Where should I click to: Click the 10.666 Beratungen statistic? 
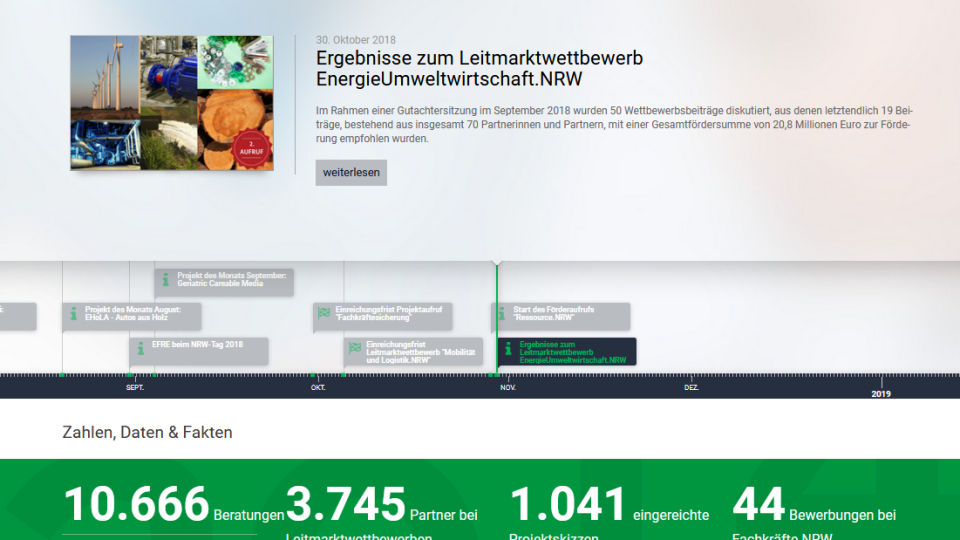tap(173, 506)
